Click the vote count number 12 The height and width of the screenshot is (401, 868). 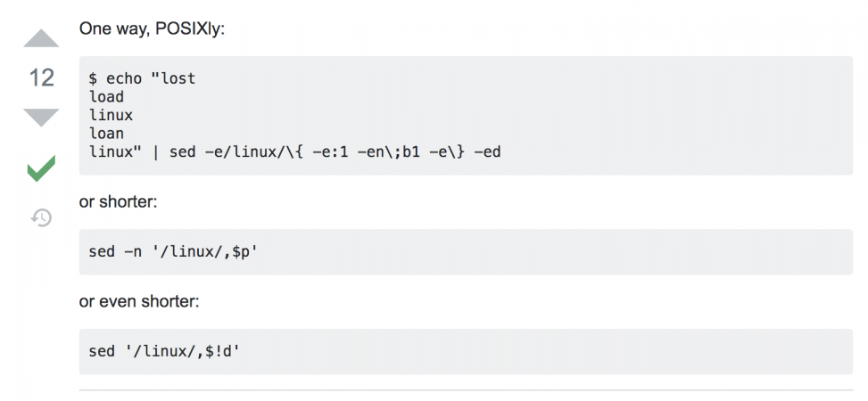pos(41,78)
